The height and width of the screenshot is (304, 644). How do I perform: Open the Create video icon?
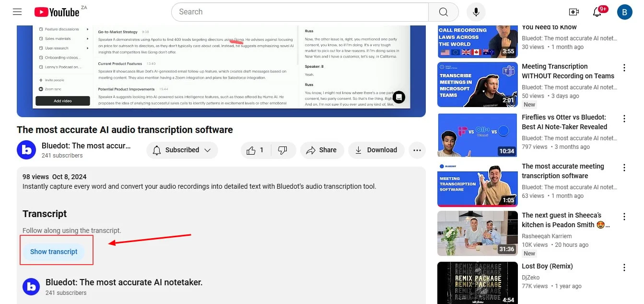click(574, 12)
